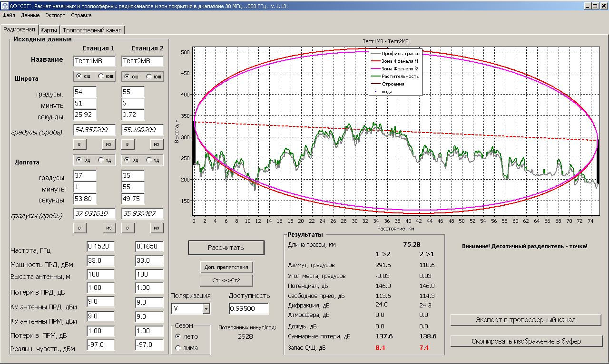Viewport: 609px width, 364px height.
Task: Click the Длина трассы value 75.28
Action: (x=412, y=244)
